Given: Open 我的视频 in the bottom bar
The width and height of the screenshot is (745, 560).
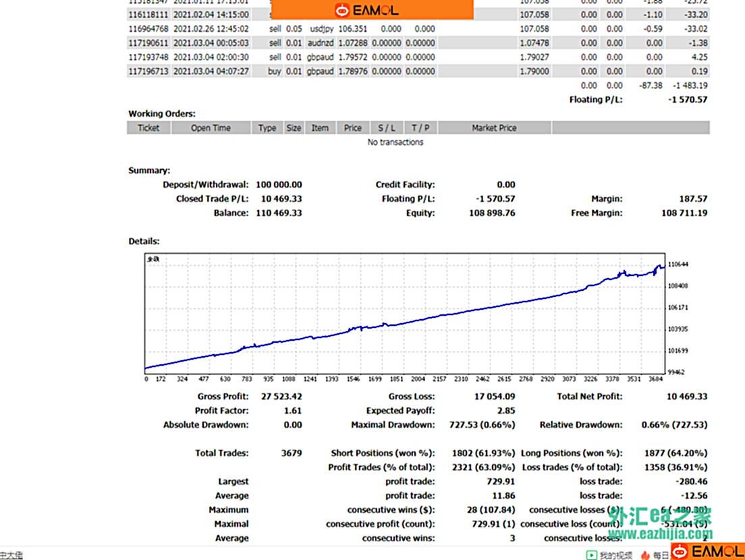Looking at the screenshot, I should click(x=609, y=555).
